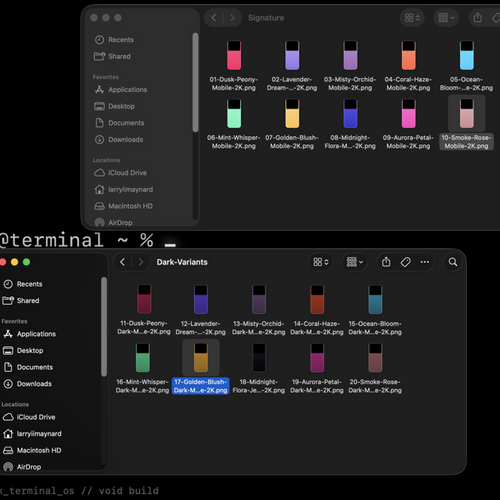
Task: Select 05-Ocean-Bloom file thumbnail in Signature
Action: click(467, 55)
